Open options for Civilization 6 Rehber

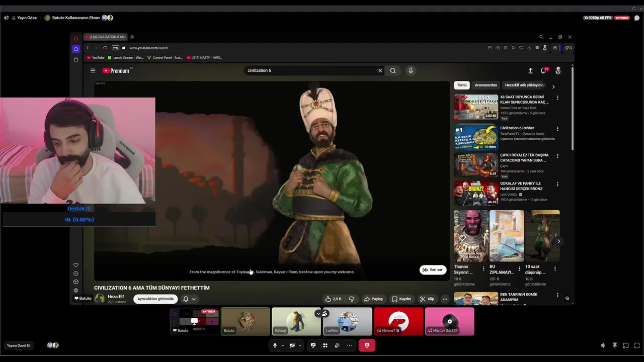[x=557, y=129]
